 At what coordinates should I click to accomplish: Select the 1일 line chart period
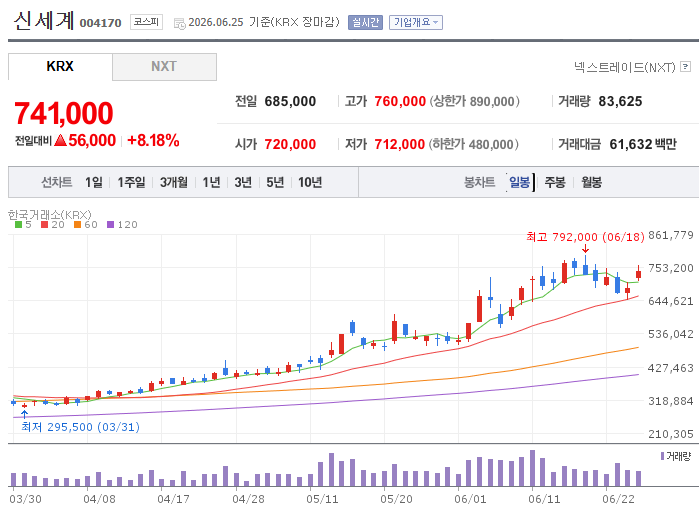[94, 182]
